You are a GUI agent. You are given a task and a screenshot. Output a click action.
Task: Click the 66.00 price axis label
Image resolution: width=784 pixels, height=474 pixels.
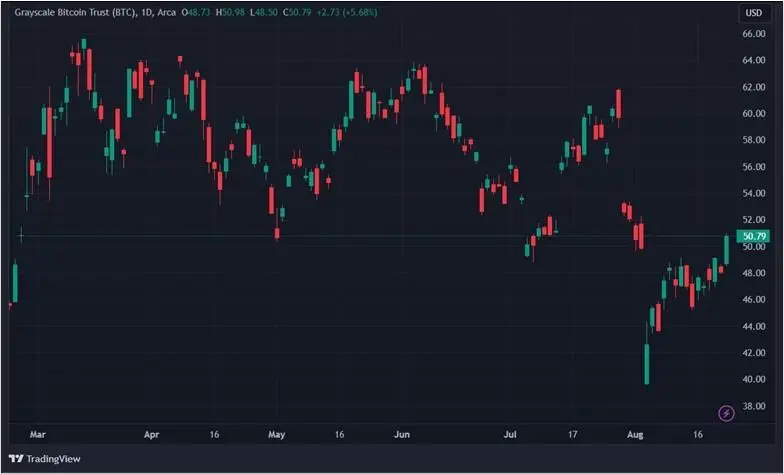pyautogui.click(x=753, y=34)
